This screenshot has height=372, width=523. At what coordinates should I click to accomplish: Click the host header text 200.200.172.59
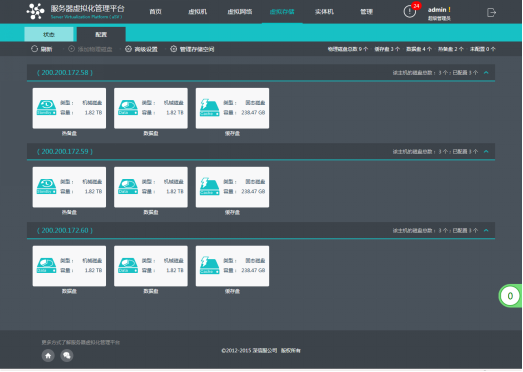pyautogui.click(x=65, y=151)
